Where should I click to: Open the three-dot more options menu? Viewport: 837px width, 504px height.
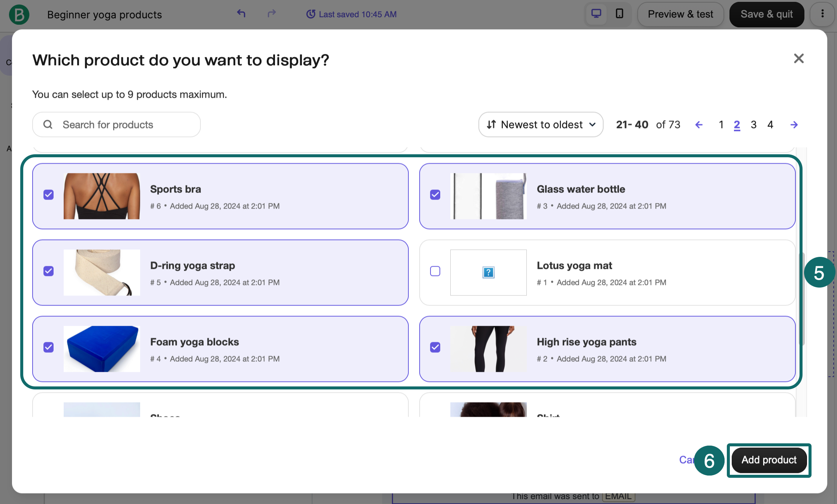(822, 14)
